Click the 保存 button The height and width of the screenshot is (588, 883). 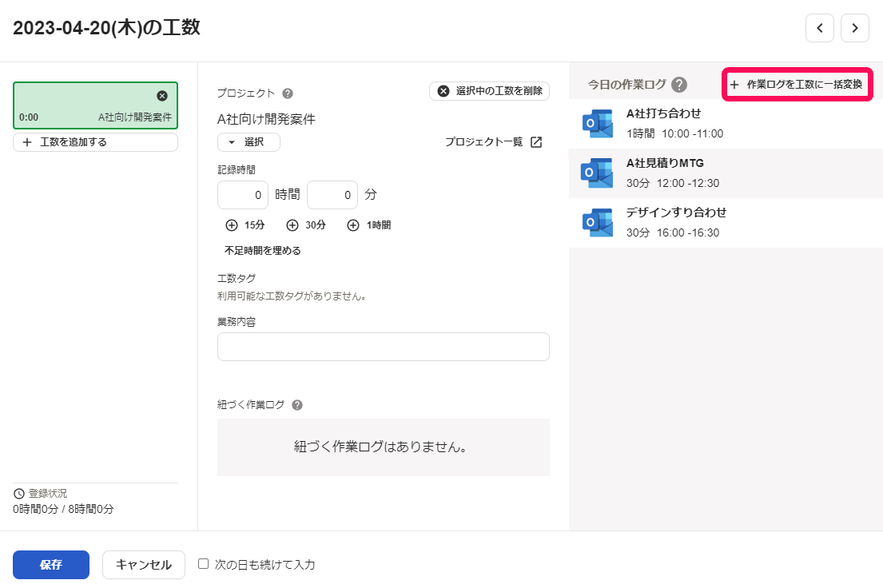(x=51, y=565)
